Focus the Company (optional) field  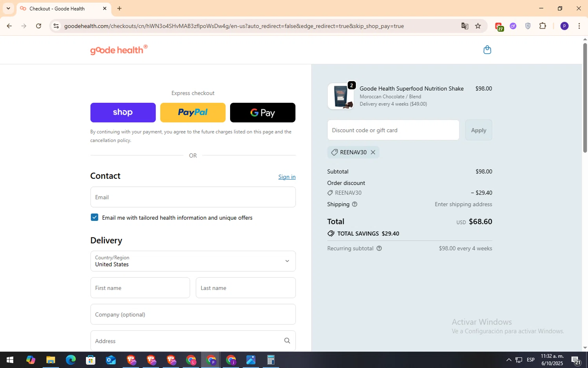tap(193, 315)
